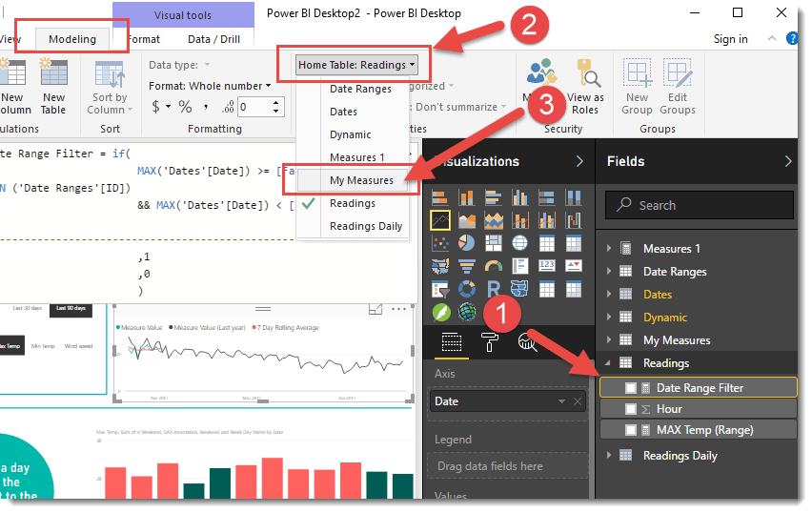
Task: Collapse the Fields pane chevron
Action: (x=788, y=162)
